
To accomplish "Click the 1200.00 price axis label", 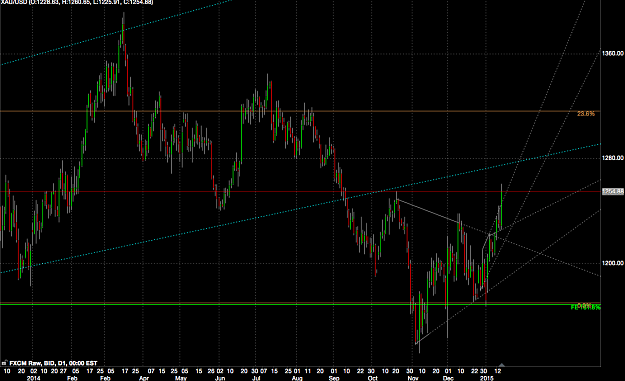I will click(x=613, y=263).
